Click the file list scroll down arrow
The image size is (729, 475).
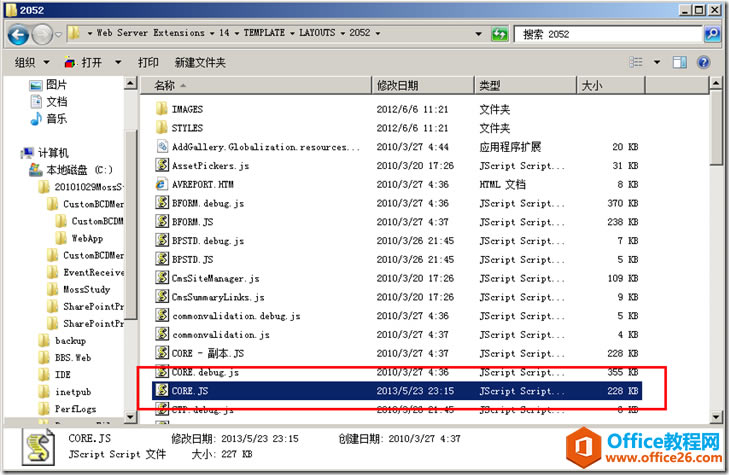coord(716,417)
